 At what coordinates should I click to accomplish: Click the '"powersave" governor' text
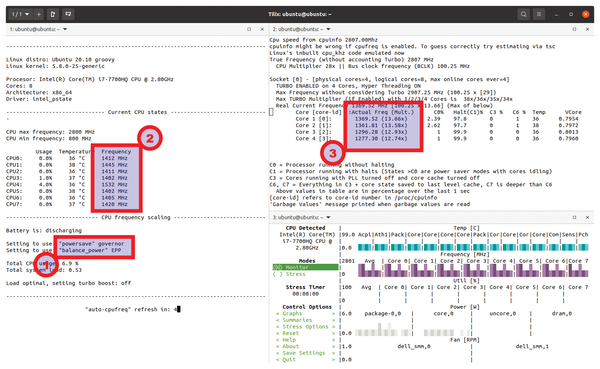pos(91,244)
